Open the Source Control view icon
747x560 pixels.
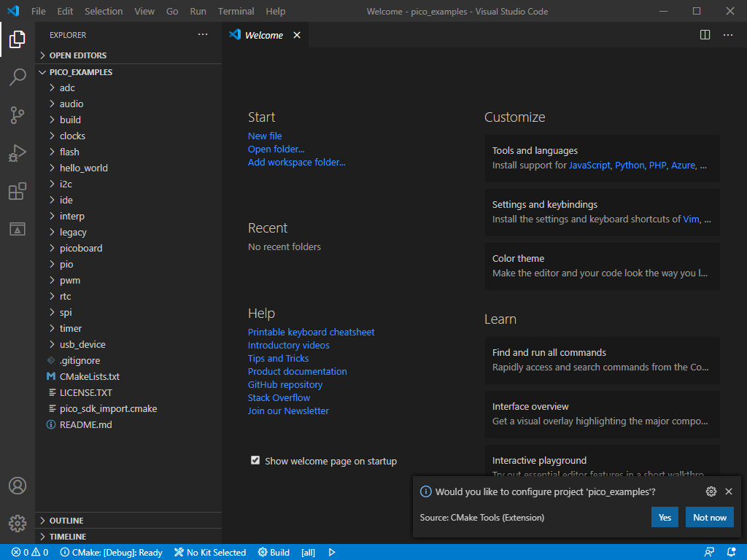coord(18,115)
